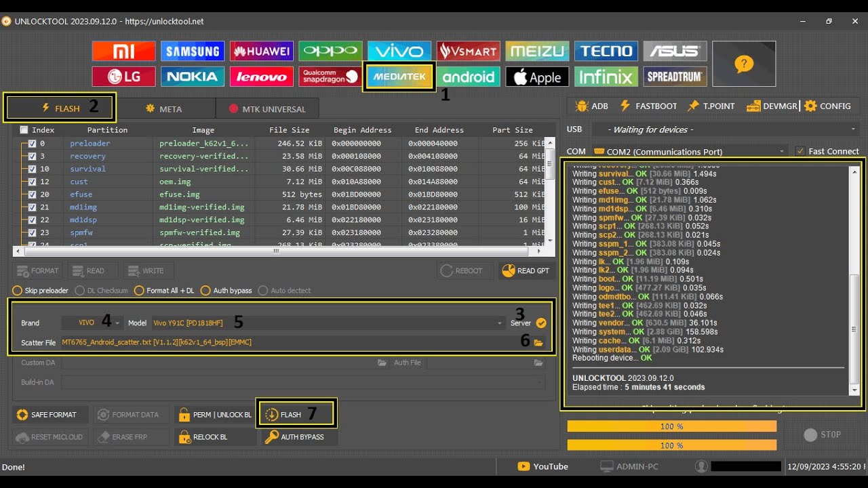Image resolution: width=868 pixels, height=488 pixels.
Task: Choose the Tecno brand tile
Action: point(606,51)
